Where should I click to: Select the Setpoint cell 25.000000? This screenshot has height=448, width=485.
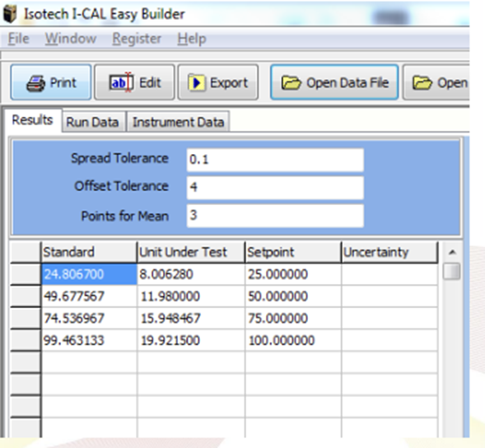(x=293, y=274)
